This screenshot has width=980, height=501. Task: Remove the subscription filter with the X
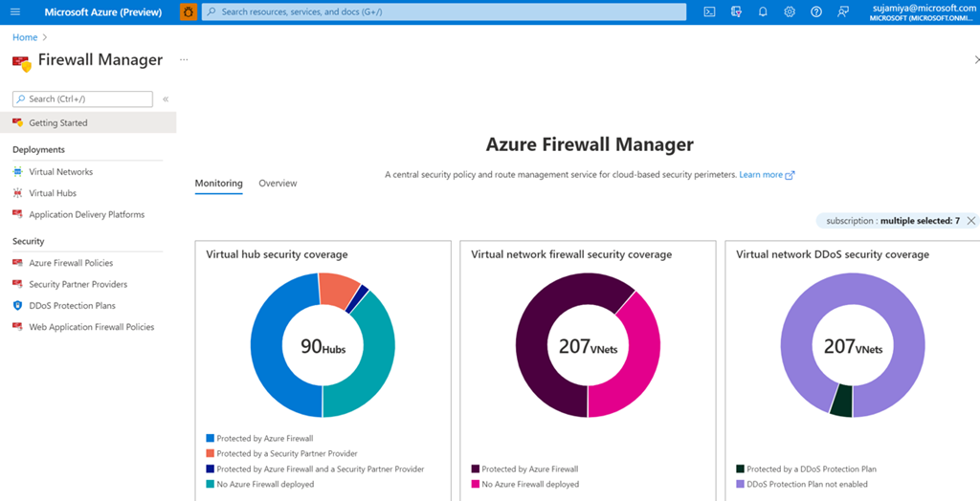(x=970, y=221)
